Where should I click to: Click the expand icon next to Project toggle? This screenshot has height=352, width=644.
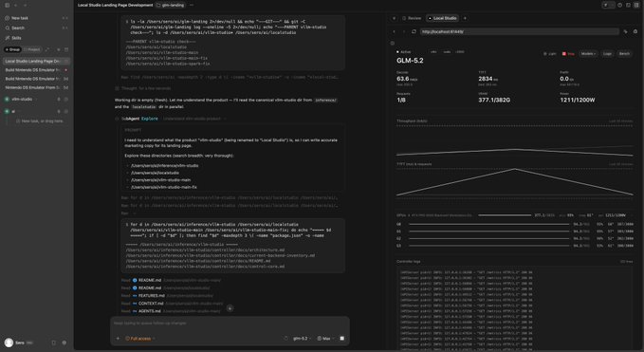tap(47, 49)
